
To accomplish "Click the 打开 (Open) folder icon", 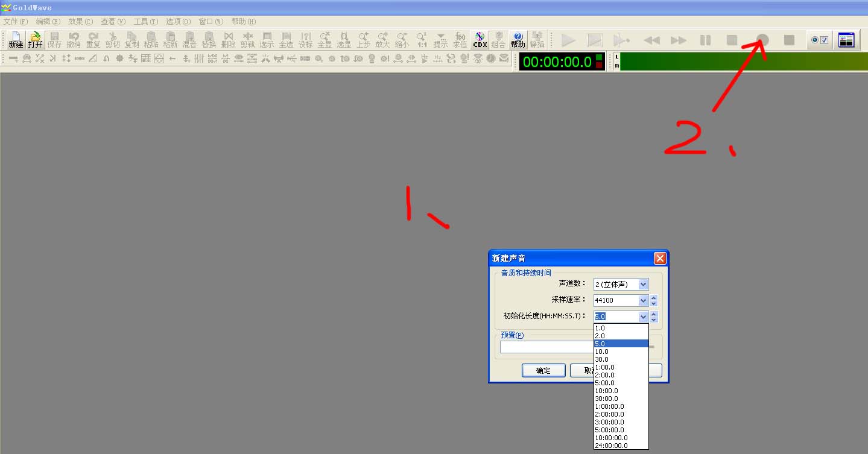I will tap(35, 40).
